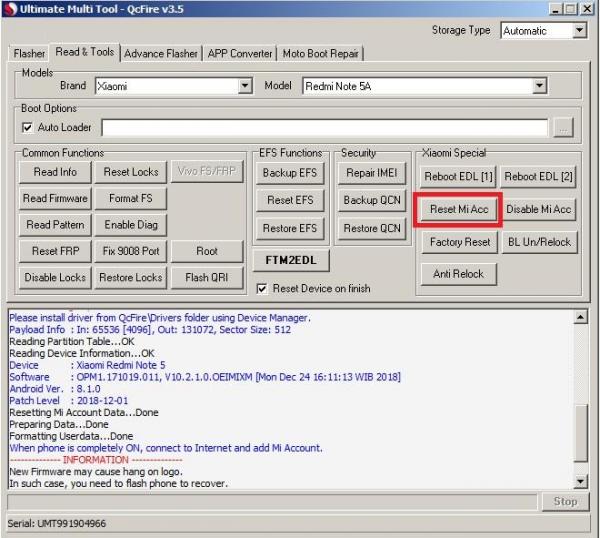Select the Read & Tools tab
The height and width of the screenshot is (538, 600).
[85, 52]
